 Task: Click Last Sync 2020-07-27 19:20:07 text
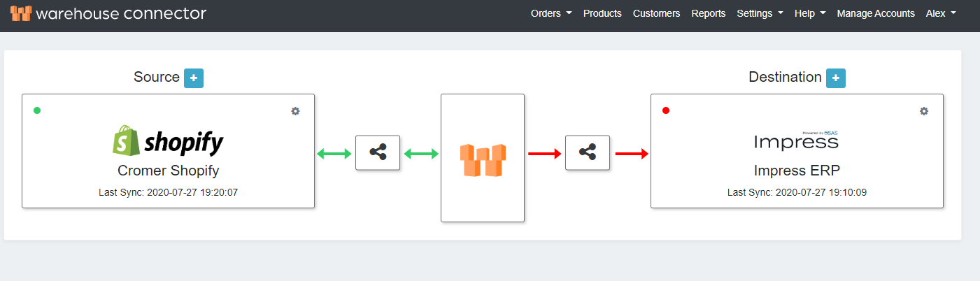point(168,192)
